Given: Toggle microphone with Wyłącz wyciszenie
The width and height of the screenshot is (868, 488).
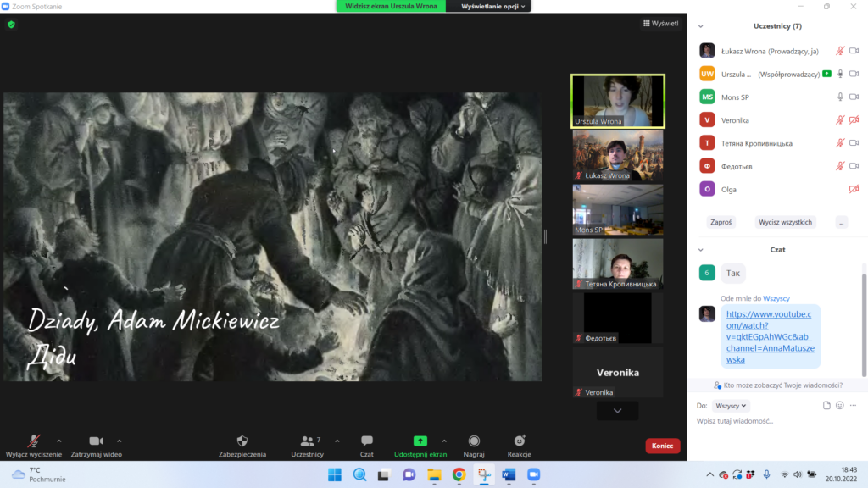Looking at the screenshot, I should pos(34,441).
